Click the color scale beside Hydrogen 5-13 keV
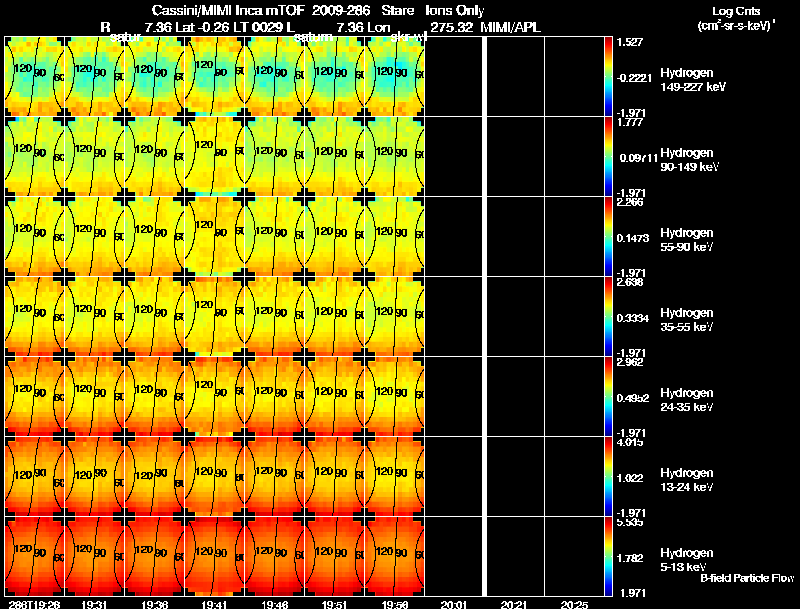Viewport: 800px width, 609px height. [x=609, y=556]
